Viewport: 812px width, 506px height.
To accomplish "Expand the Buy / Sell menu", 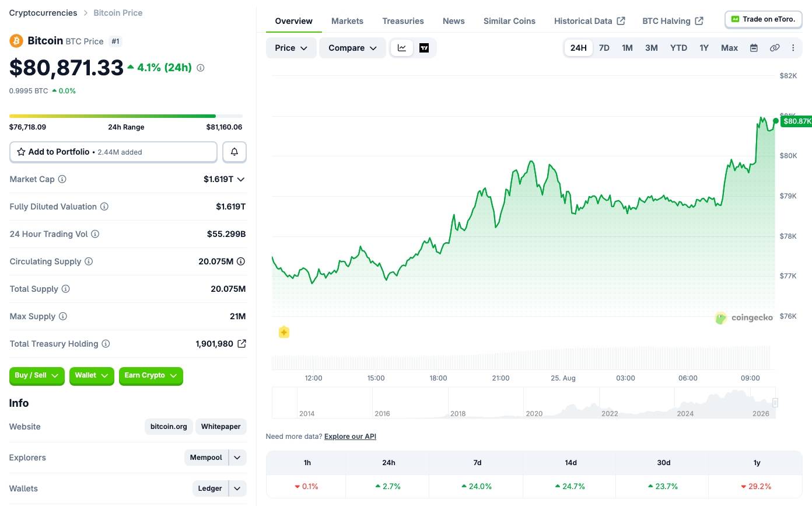I will (37, 375).
